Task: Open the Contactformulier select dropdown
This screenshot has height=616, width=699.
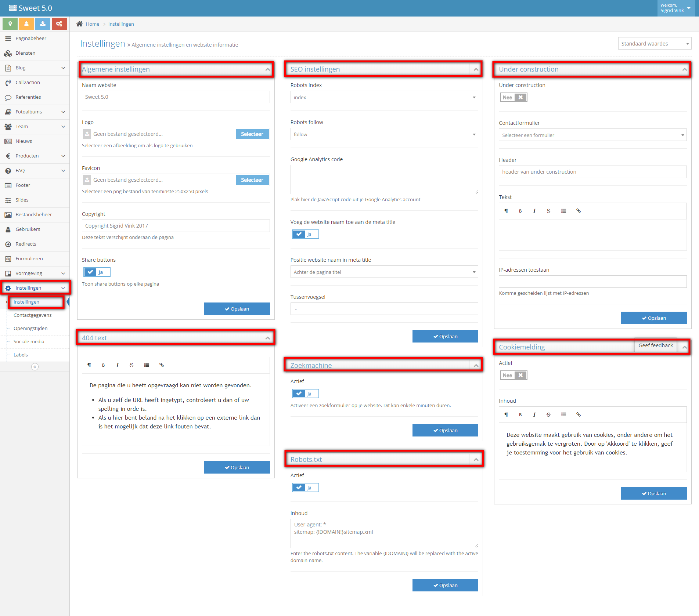Action: (x=592, y=135)
